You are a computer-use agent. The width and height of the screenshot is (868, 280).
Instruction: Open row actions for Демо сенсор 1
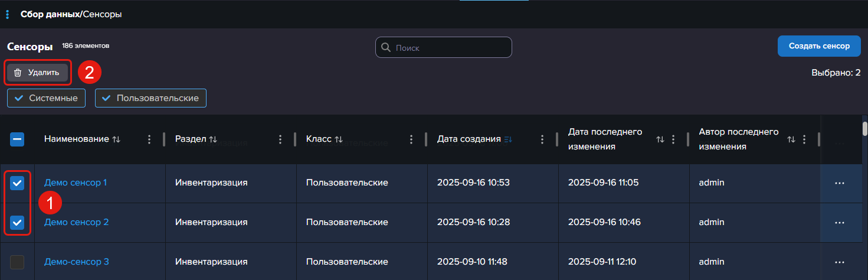point(839,183)
